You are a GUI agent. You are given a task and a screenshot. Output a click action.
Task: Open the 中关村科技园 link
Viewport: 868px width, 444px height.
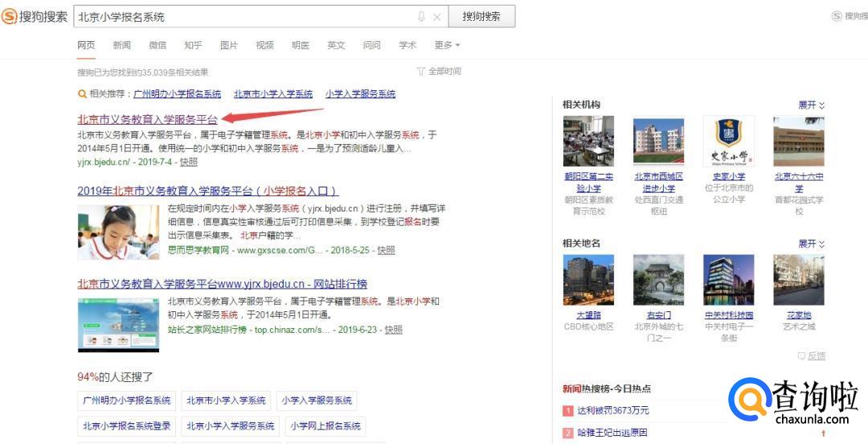tap(728, 315)
